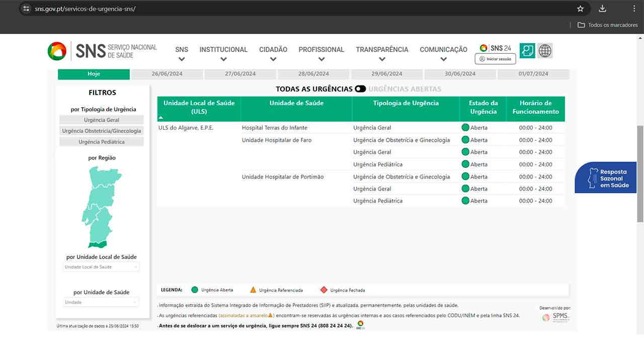Click the SPMS developer logo

[555, 317]
